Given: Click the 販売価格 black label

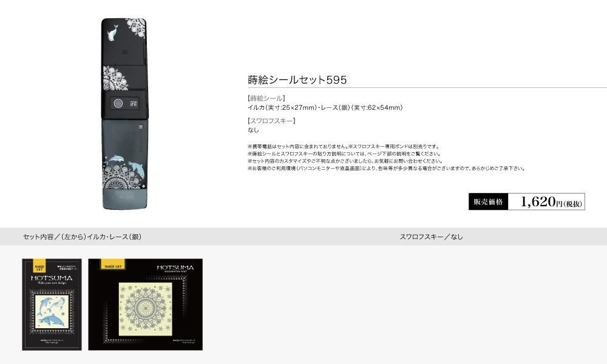Looking at the screenshot, I should tap(488, 201).
